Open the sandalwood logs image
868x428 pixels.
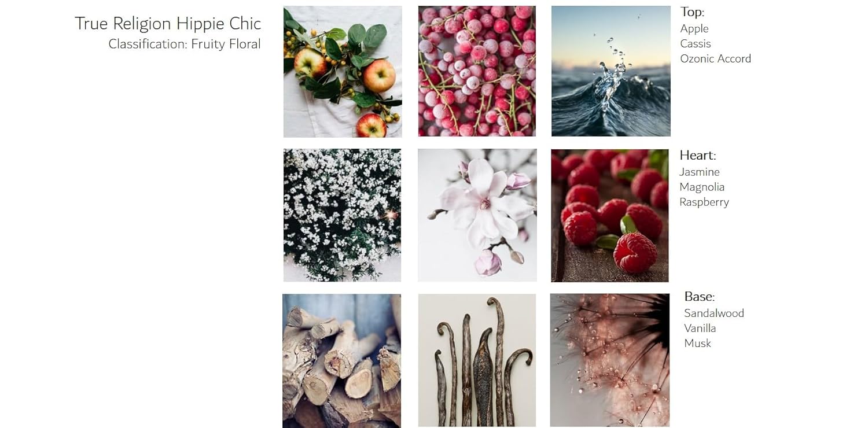click(341, 361)
